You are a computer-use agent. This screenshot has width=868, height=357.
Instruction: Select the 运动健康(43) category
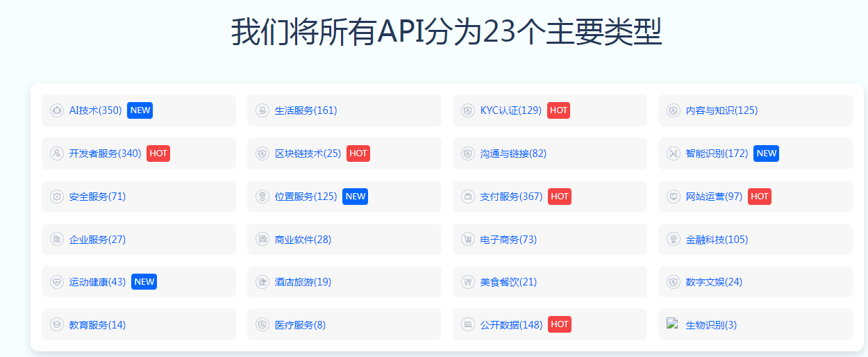tap(98, 282)
